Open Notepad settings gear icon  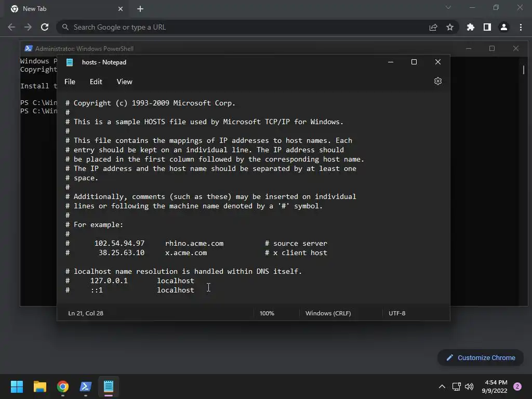point(437,81)
